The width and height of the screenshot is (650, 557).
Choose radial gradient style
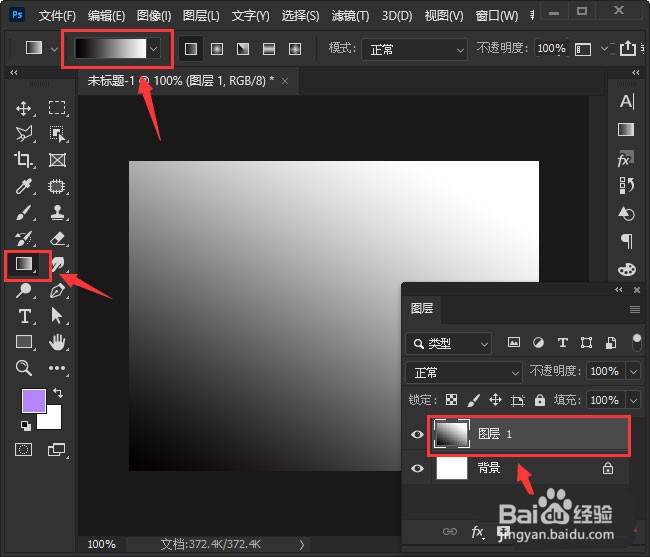click(x=217, y=49)
